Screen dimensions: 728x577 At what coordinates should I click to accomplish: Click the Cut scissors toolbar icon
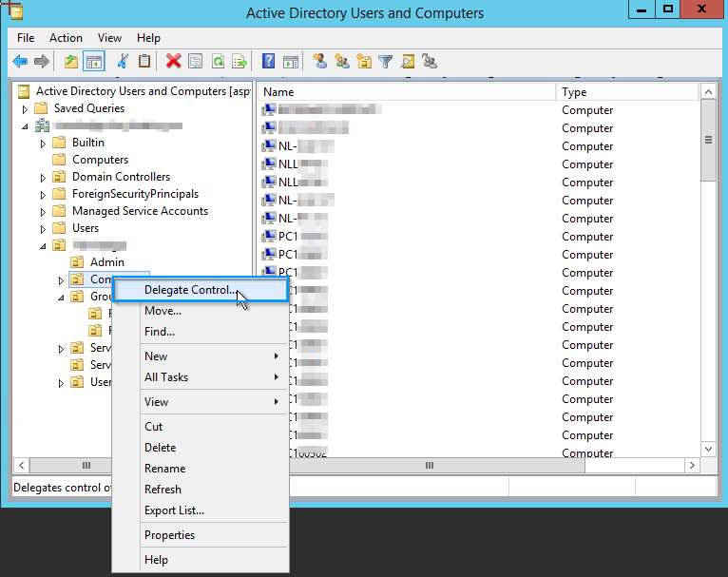(122, 61)
